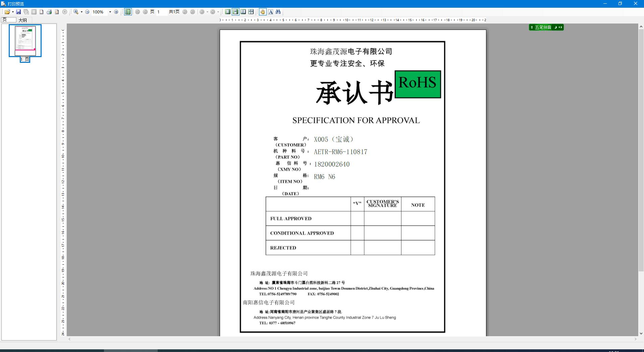Click the 五笔拼音 input method indicator

546,27
